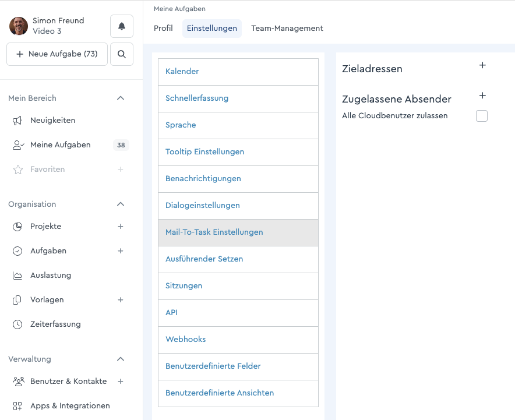Select the Einstellungen tab
The height and width of the screenshot is (420, 515).
[212, 28]
